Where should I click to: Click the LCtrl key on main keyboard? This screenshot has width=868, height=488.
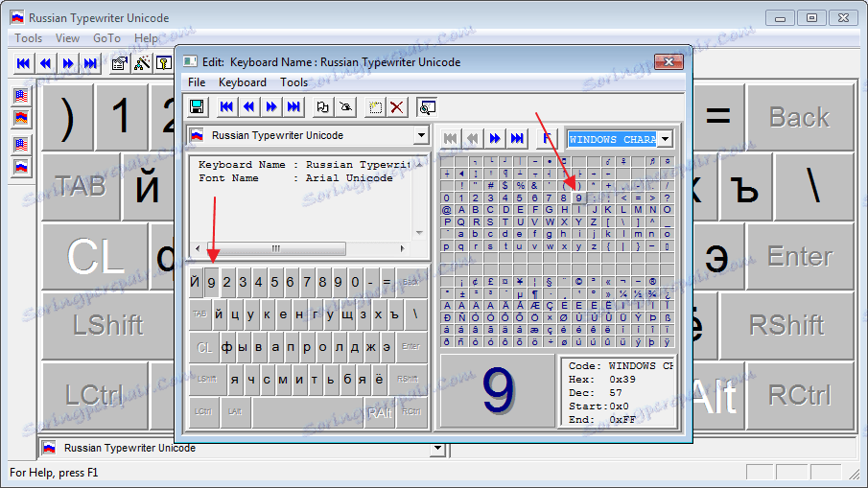[x=94, y=395]
